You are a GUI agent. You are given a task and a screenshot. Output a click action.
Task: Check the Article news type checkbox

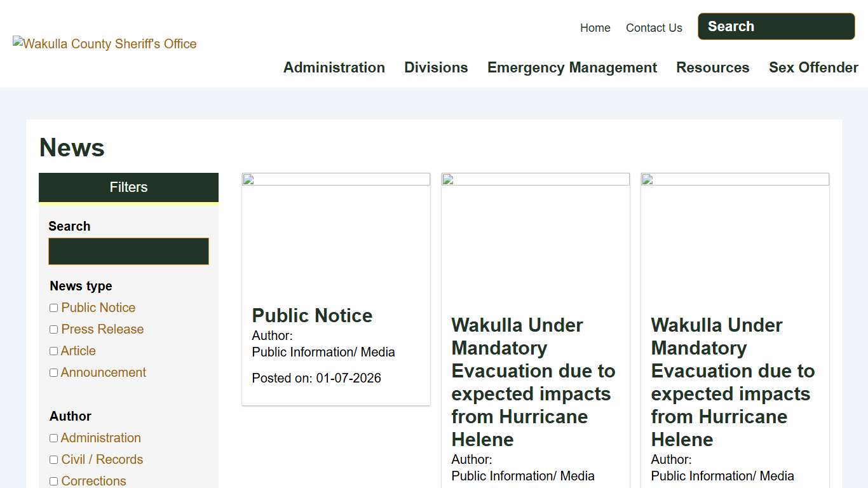[53, 351]
